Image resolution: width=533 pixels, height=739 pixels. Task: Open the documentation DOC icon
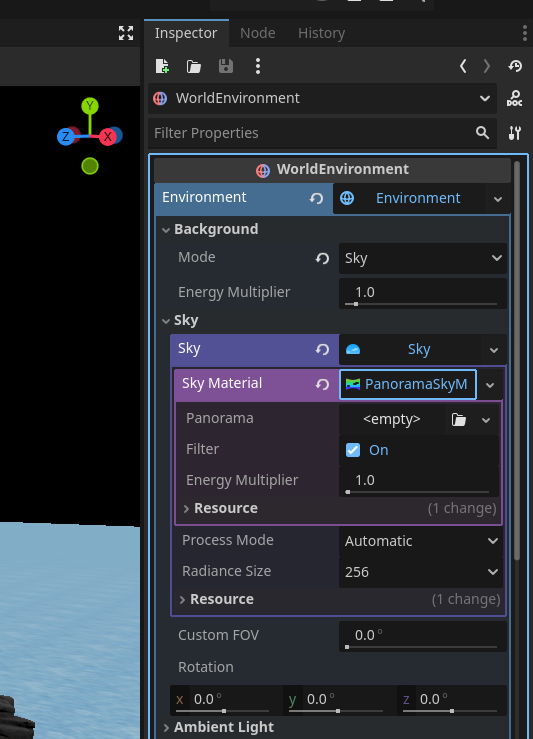click(514, 98)
